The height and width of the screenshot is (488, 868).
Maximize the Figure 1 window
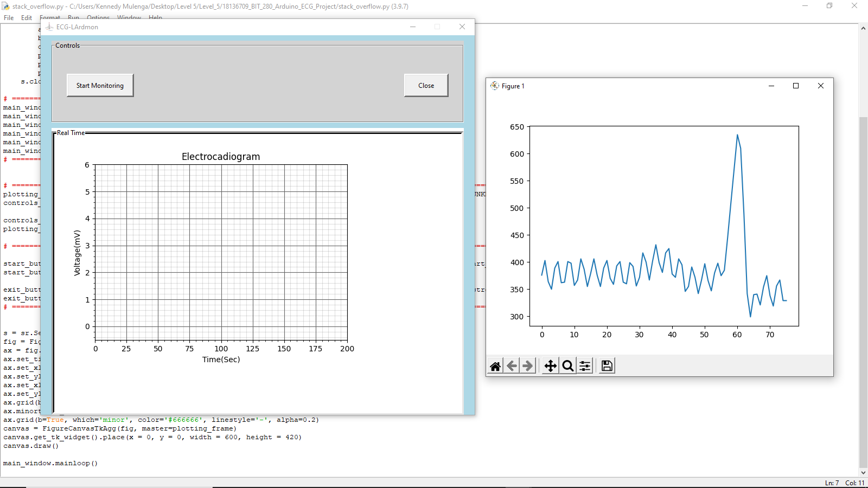(x=796, y=86)
